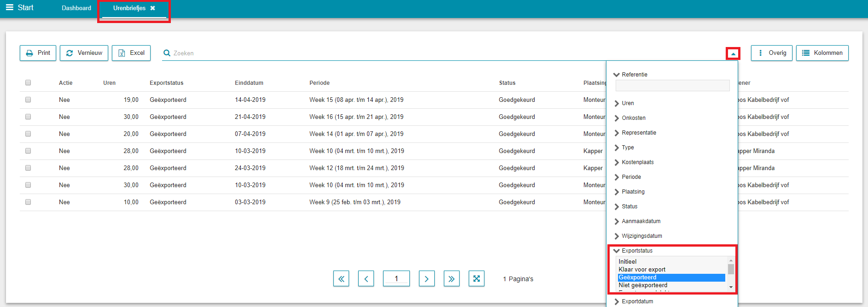Screen dimensions: 868x307
Task: Select all rows with header checkbox
Action: [28, 83]
